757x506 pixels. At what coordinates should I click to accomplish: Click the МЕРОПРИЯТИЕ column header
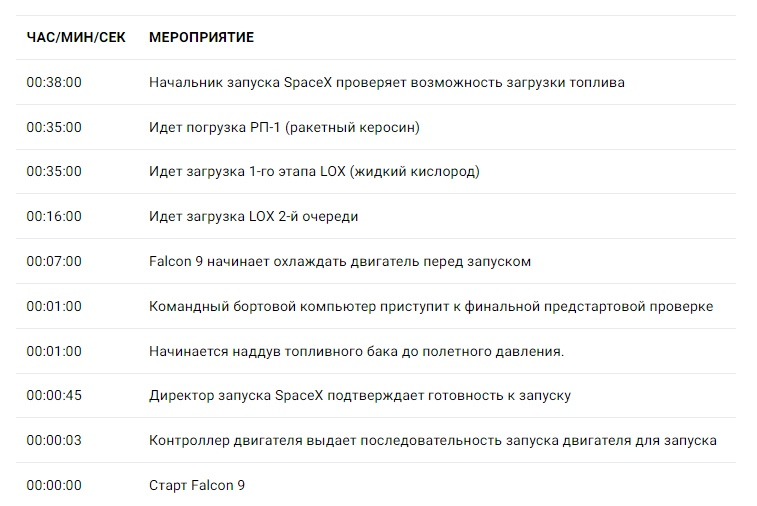(x=201, y=38)
